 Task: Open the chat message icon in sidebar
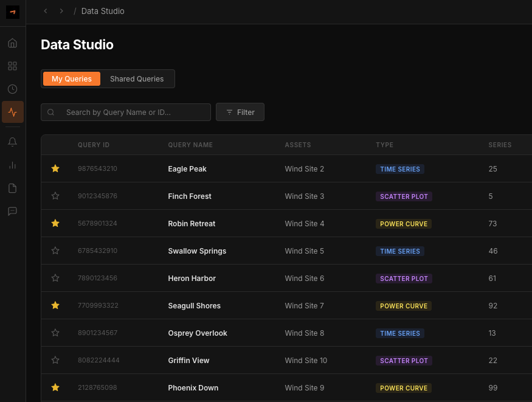13,212
